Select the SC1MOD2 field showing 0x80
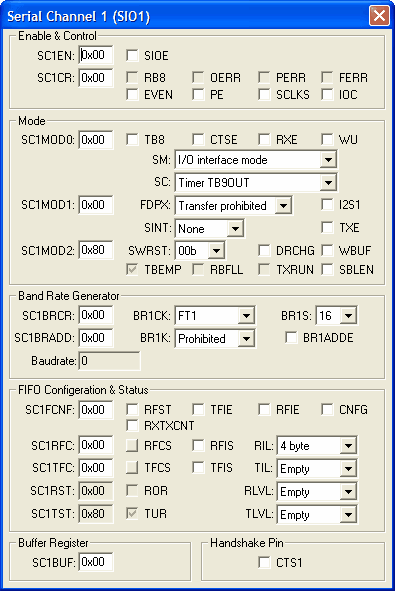Image resolution: width=395 pixels, height=591 pixels. coord(96,250)
